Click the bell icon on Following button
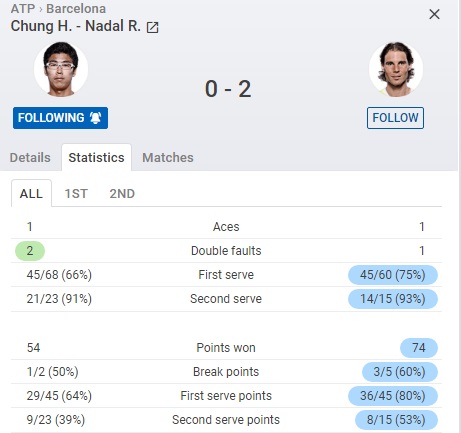This screenshot has height=433, width=461. point(95,118)
